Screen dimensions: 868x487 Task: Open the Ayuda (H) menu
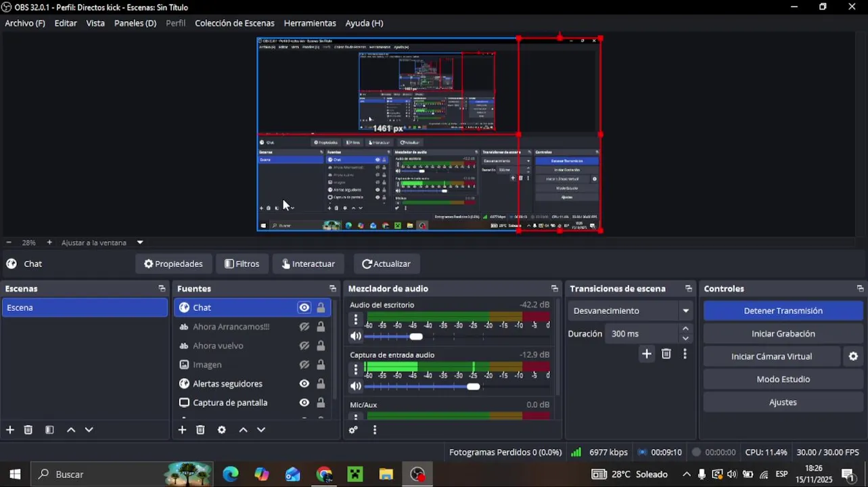[x=364, y=23]
